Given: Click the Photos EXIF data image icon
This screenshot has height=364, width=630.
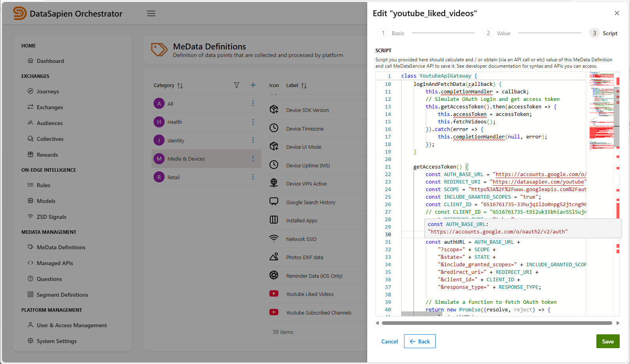Looking at the screenshot, I should [x=274, y=256].
